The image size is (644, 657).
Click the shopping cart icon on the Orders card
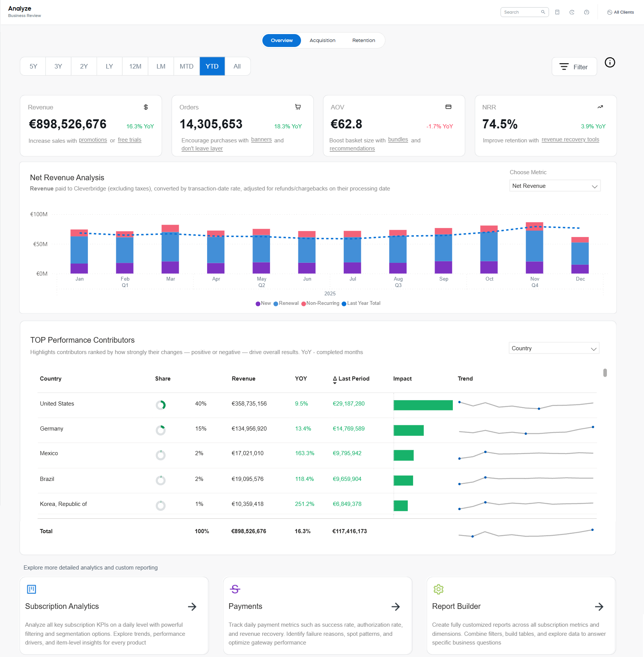298,107
